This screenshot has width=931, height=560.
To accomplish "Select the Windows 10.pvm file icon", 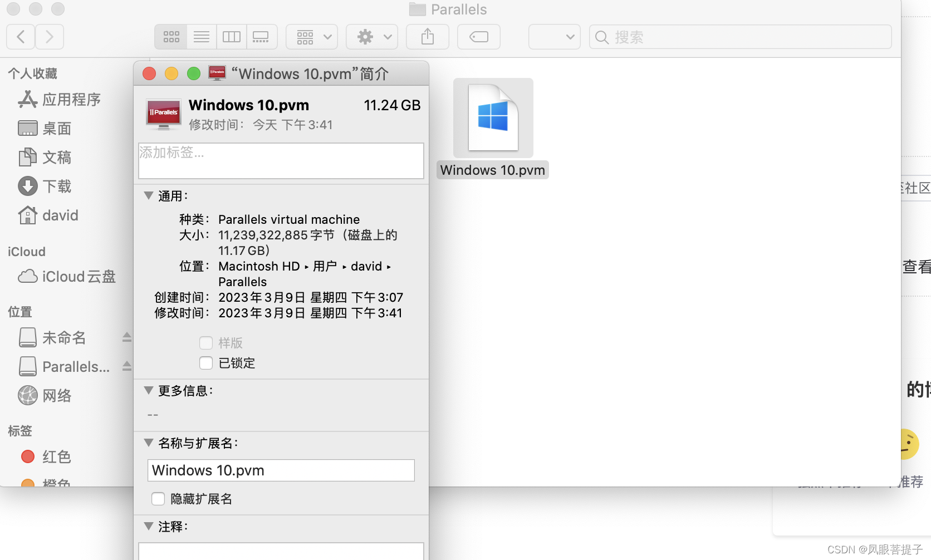I will 493,117.
